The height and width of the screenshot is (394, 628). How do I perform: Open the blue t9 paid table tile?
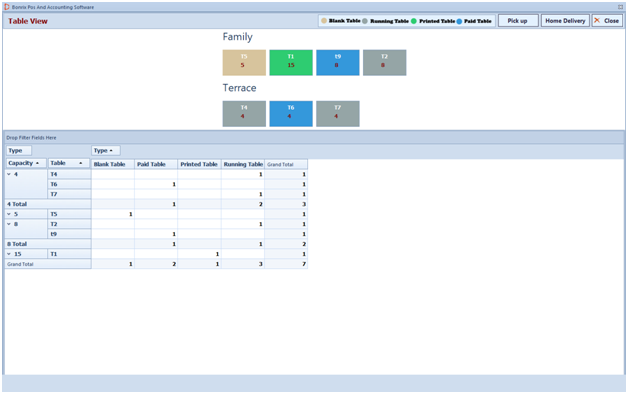pyautogui.click(x=338, y=62)
